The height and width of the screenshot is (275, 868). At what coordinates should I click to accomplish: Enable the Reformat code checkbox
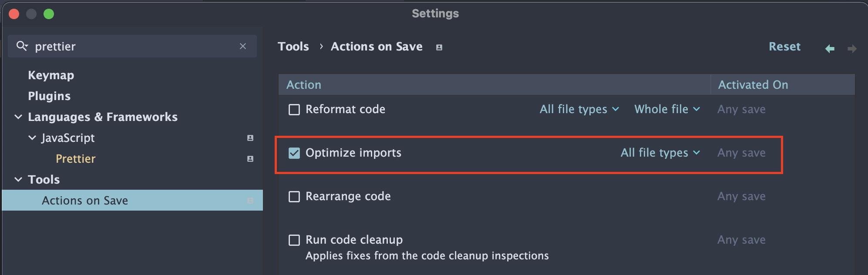click(294, 109)
